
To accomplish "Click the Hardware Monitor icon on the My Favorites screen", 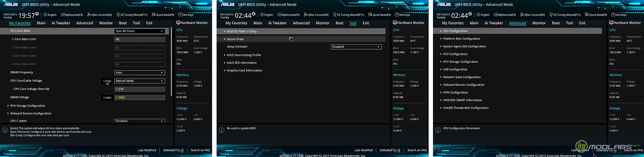I will point(178,23).
